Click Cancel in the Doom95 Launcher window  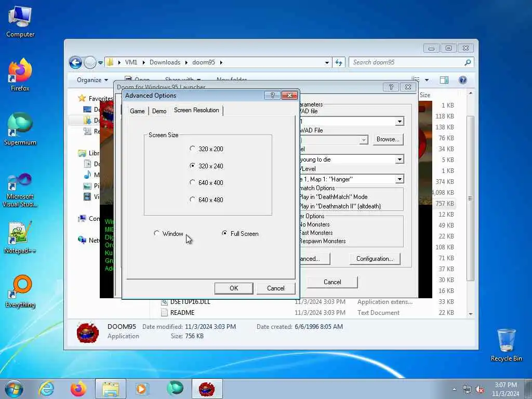click(x=332, y=282)
